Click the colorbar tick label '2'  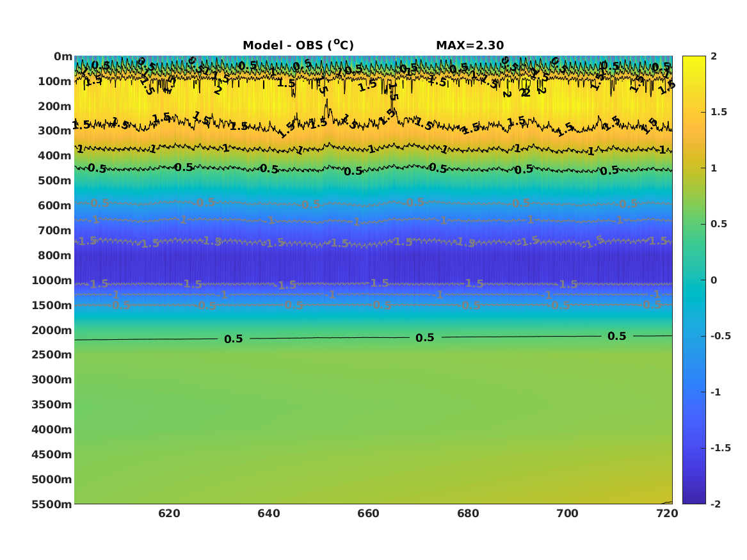714,56
